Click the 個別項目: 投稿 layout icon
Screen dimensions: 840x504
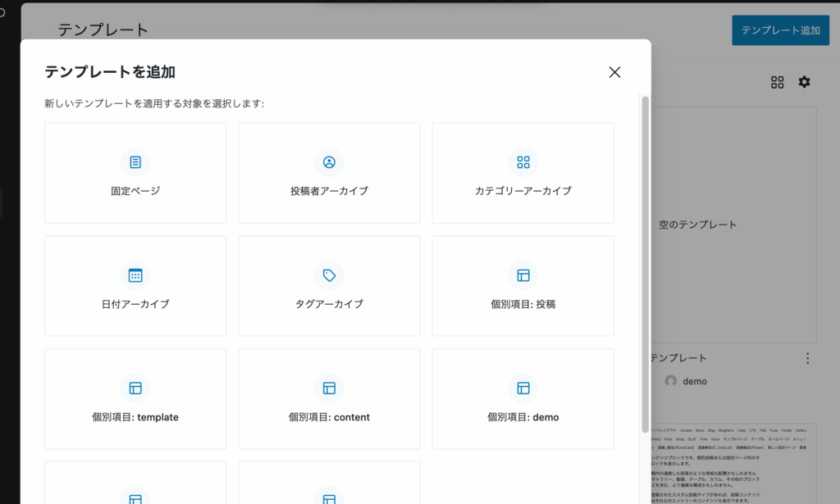point(523,275)
